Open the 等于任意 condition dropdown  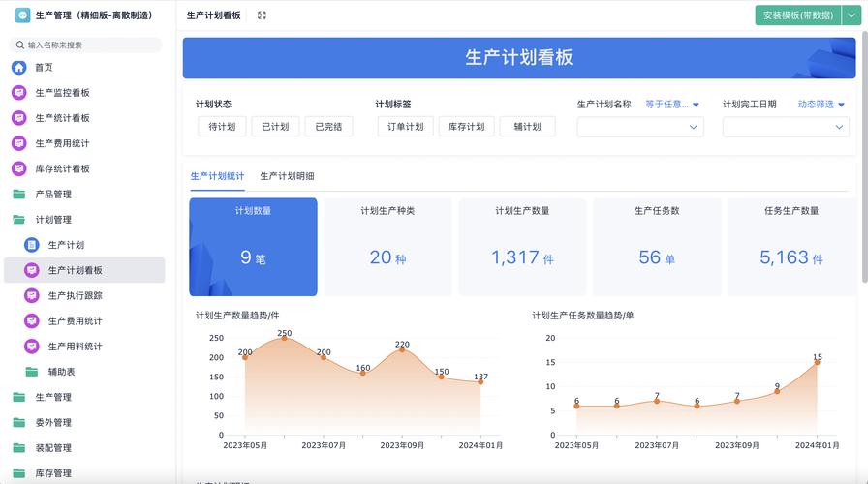672,104
